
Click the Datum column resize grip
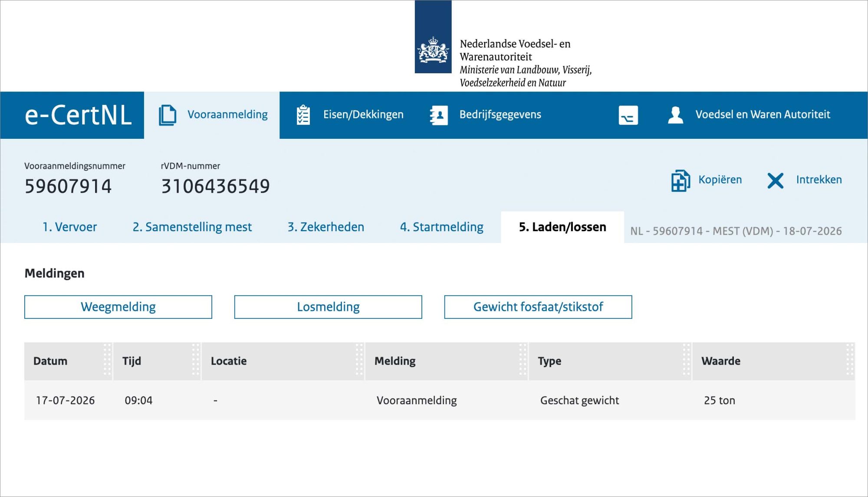[107, 360]
